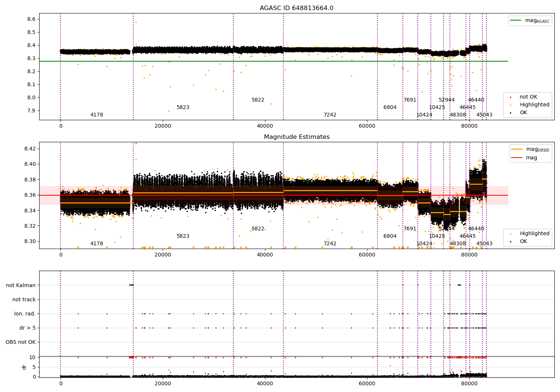This screenshot has height=392, width=560.
Task: Click the 'OBS not OK' axis label
Action: [x=21, y=342]
